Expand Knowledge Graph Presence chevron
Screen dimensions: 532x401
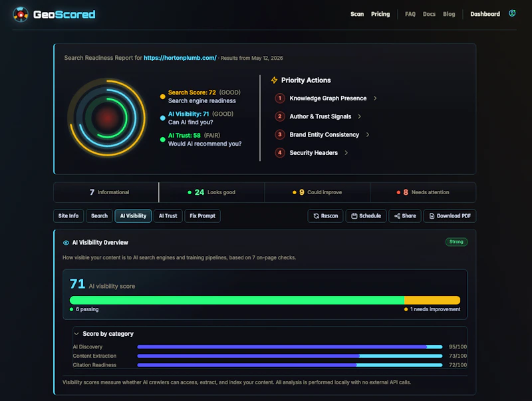pyautogui.click(x=375, y=98)
